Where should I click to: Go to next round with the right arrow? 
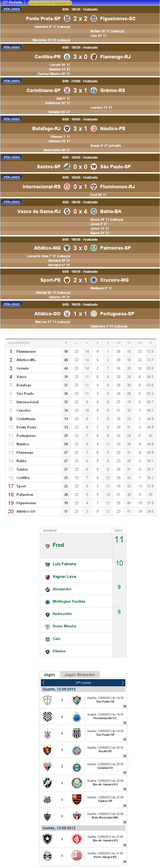(123, 683)
